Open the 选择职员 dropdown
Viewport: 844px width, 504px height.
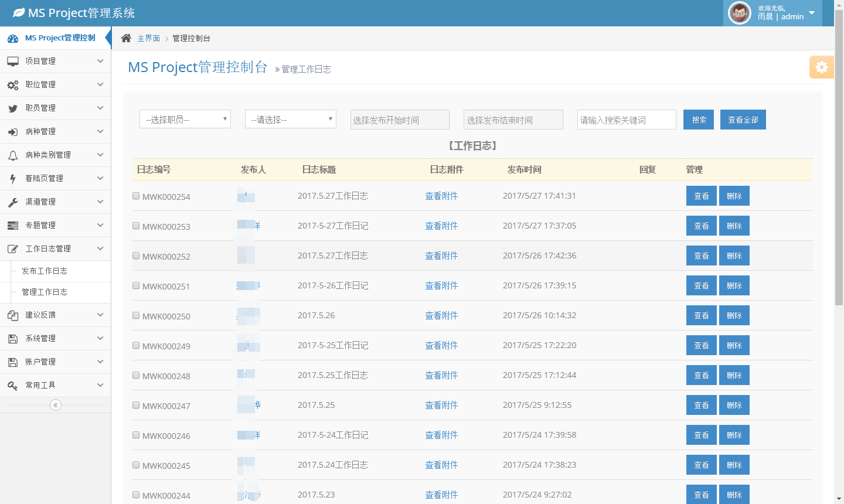pos(185,120)
